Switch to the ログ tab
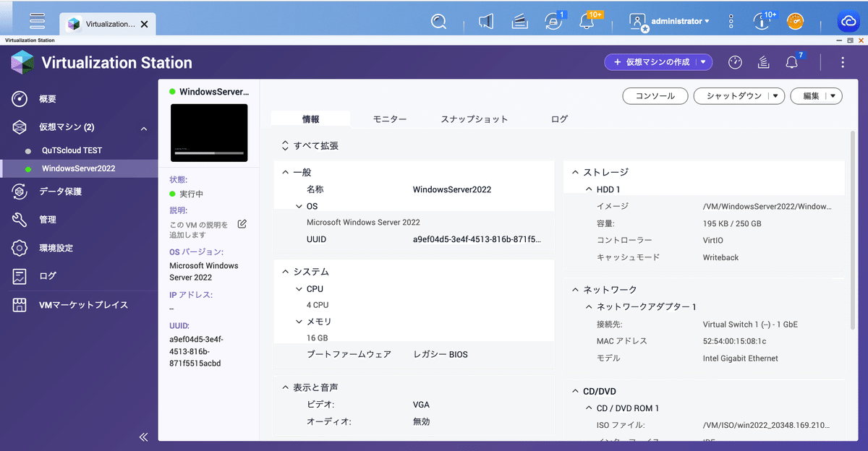Image resolution: width=868 pixels, height=451 pixels. [x=559, y=119]
